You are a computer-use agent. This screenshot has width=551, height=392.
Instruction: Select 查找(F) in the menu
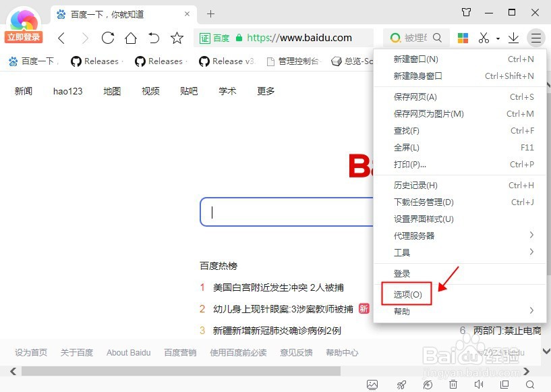pyautogui.click(x=460, y=130)
